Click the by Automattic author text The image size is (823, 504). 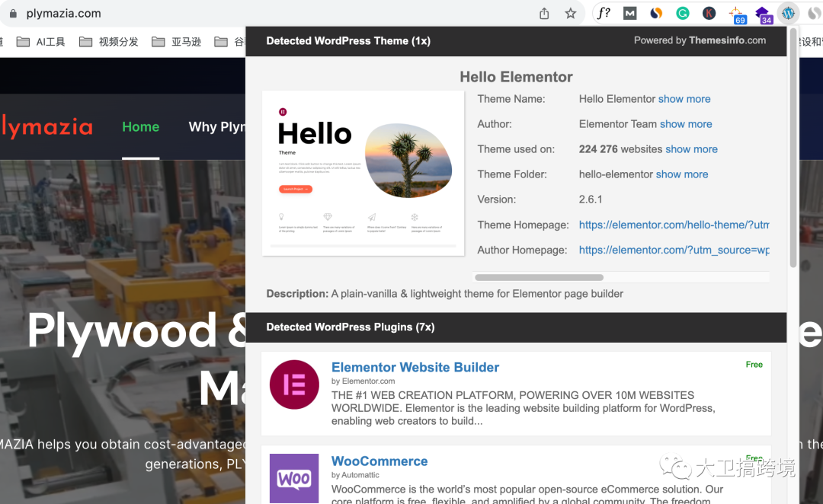coord(355,475)
